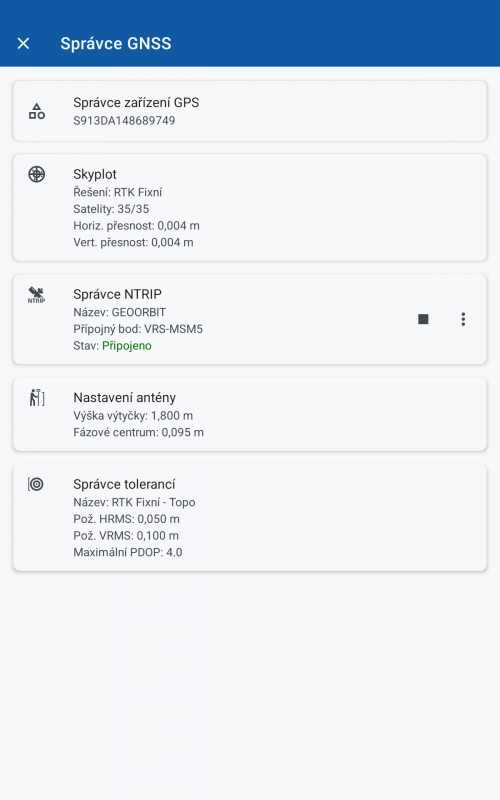
Task: Open the NTRIP three-dot options menu
Action: (x=463, y=319)
